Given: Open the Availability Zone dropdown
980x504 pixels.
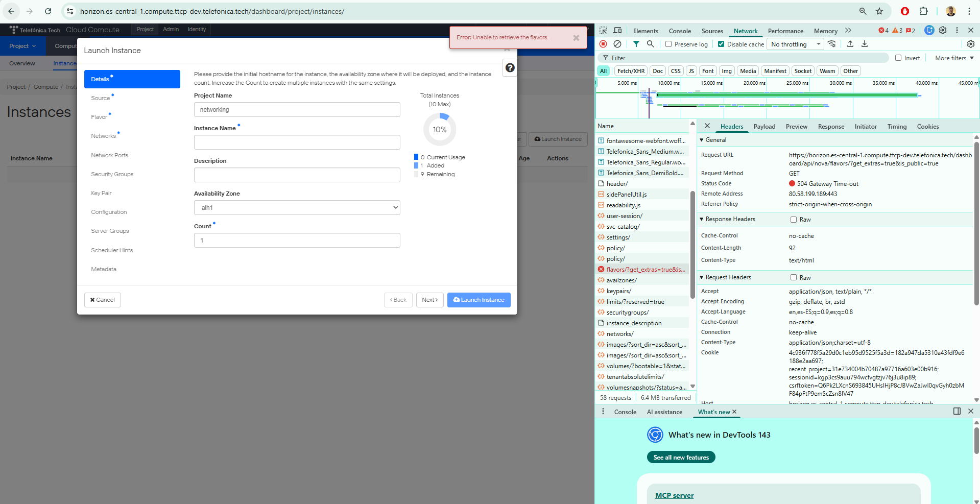Looking at the screenshot, I should click(297, 208).
